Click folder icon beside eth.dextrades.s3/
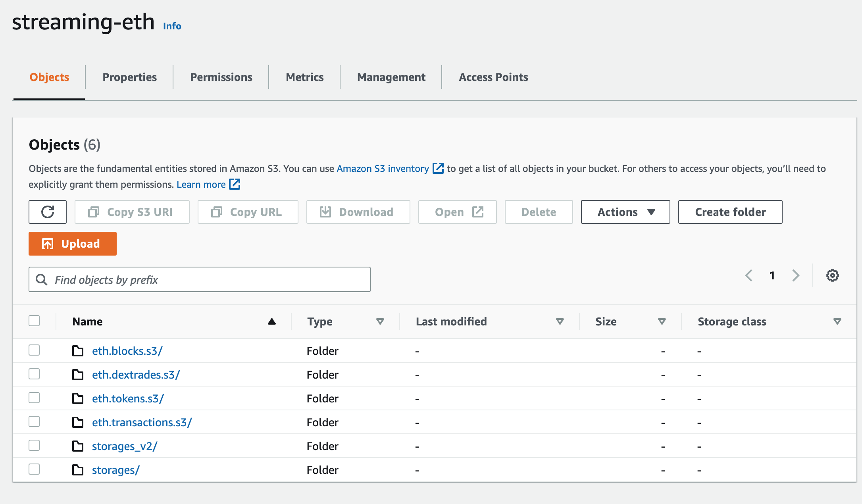Screen dimensions: 862x504 78,375
